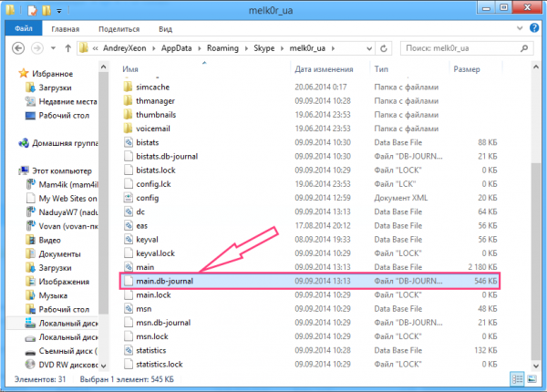Viewport: 547px width, 392px height.
Task: Sort by Тип column header
Action: pyautogui.click(x=381, y=69)
